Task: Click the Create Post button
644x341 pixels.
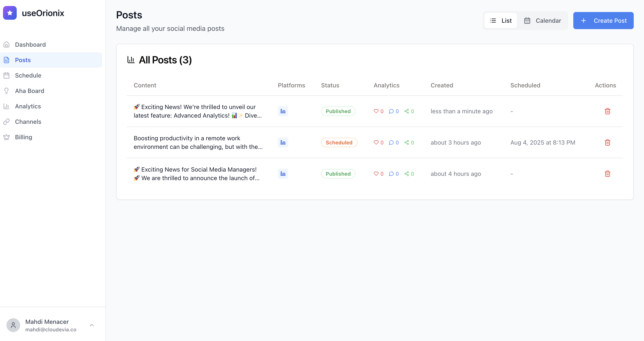Action: click(x=603, y=21)
